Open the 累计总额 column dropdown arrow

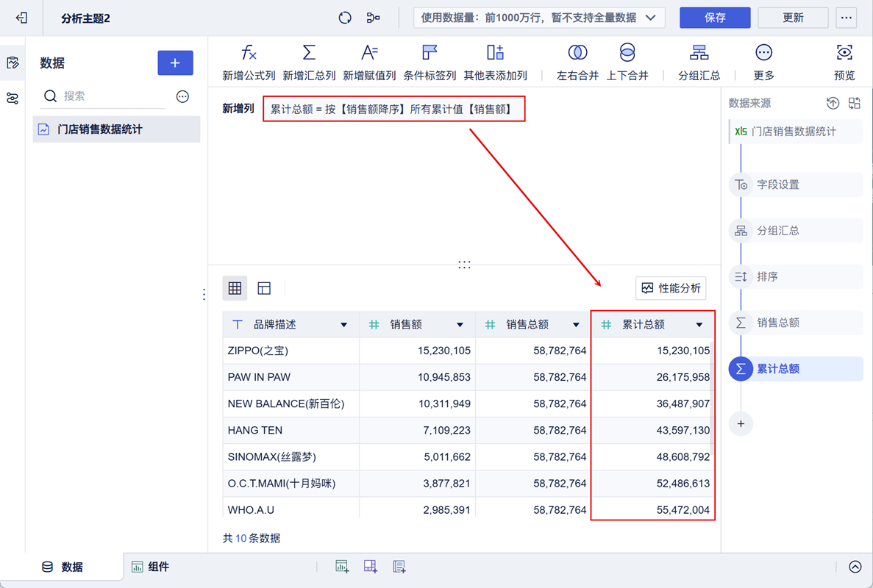click(699, 325)
